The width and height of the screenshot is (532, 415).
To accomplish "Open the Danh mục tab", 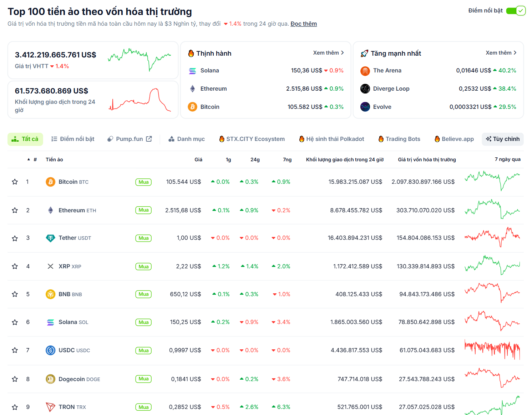I will 187,139.
